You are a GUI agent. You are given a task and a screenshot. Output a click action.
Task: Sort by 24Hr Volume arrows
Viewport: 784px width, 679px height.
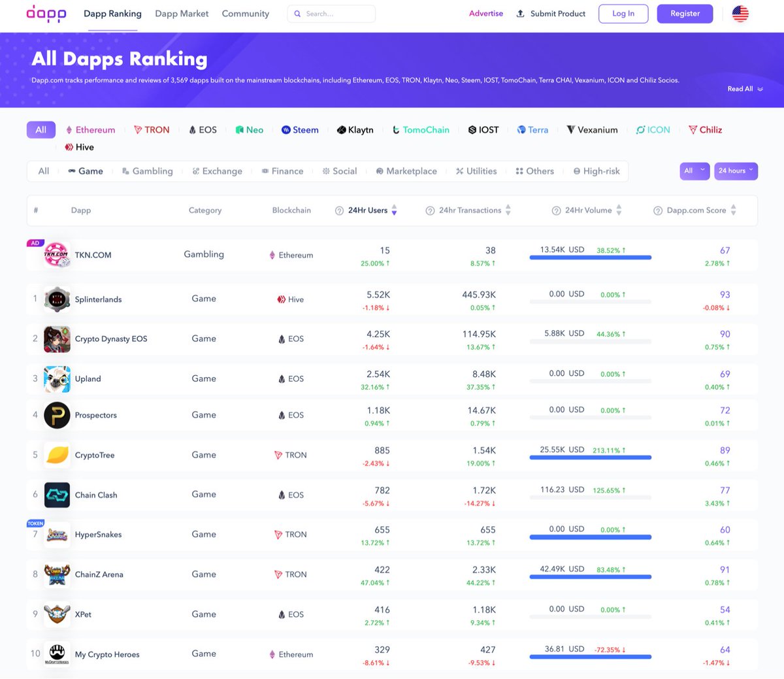coord(619,210)
